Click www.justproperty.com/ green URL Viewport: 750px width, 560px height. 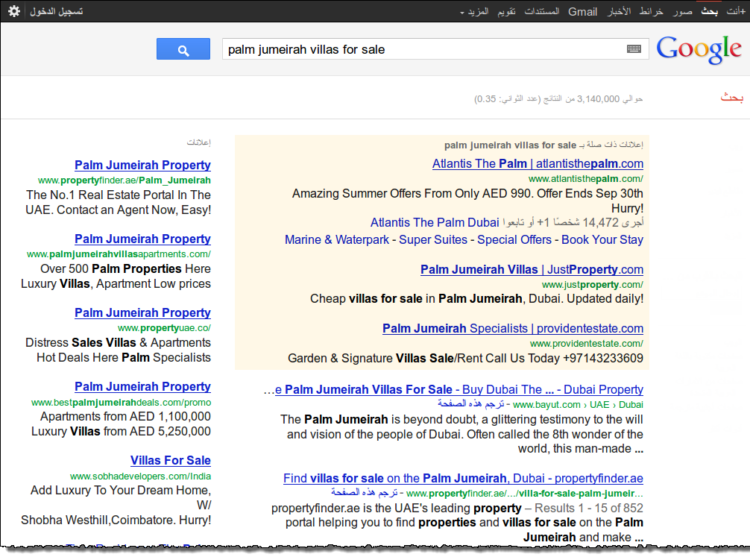[x=593, y=285]
